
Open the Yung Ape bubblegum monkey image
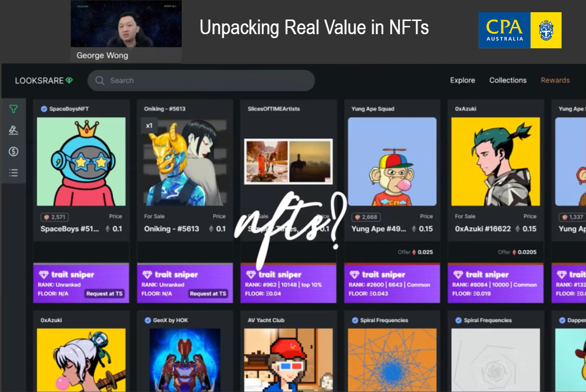392,162
